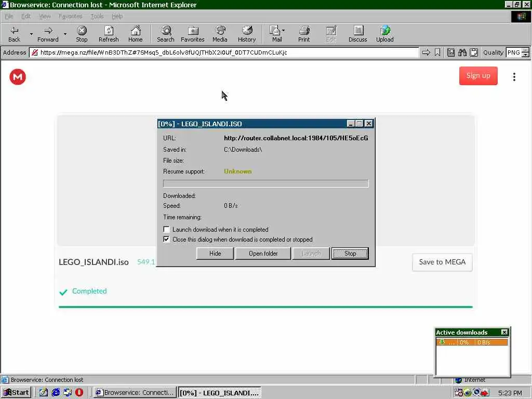Open the Favorites toolbar pane
532x399 pixels.
click(x=192, y=34)
